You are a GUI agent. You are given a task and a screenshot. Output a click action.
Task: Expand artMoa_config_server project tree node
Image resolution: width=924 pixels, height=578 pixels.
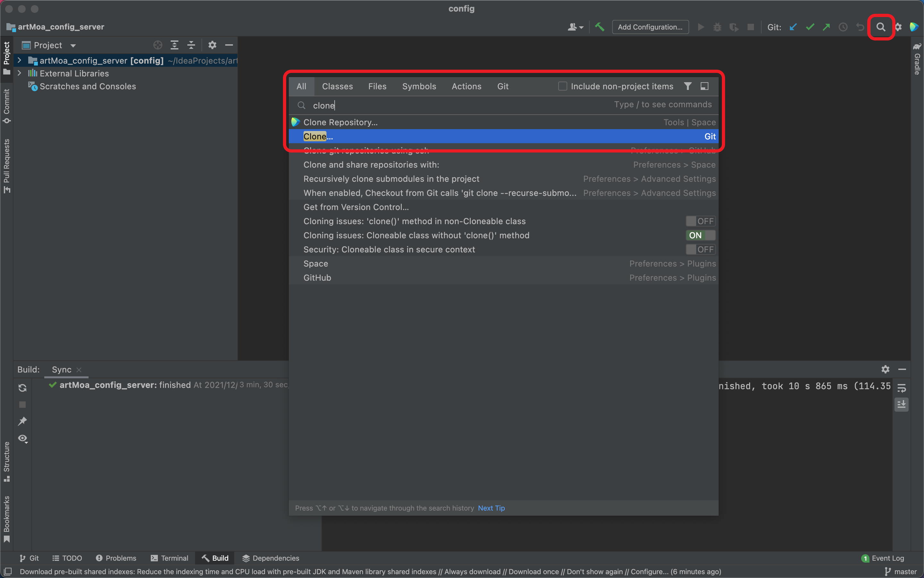click(x=20, y=60)
